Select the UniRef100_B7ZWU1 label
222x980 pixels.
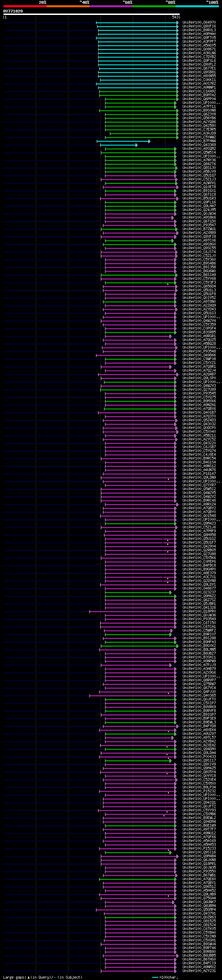[x=199, y=229]
